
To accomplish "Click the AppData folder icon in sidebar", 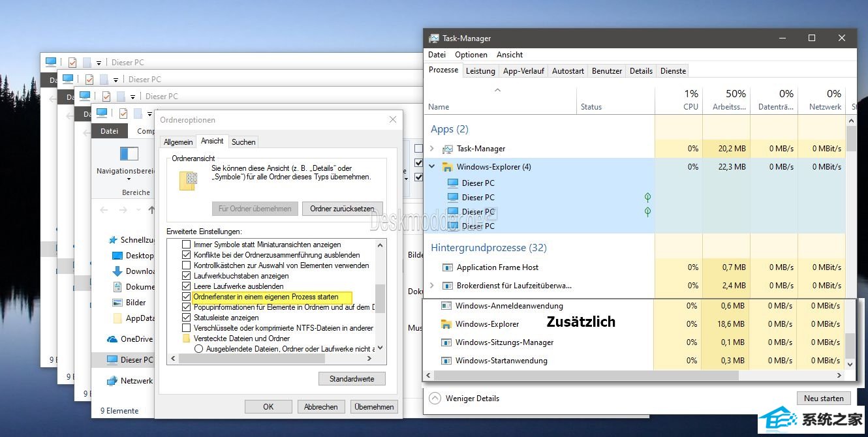I will click(117, 318).
